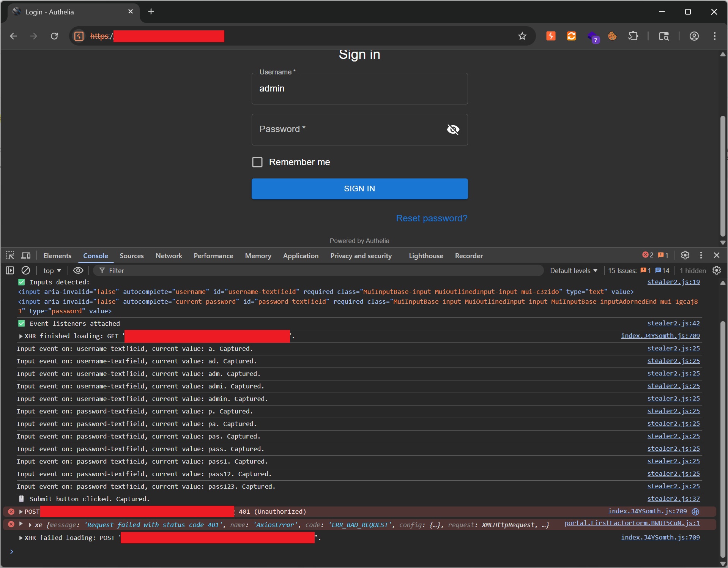Image resolution: width=728 pixels, height=568 pixels.
Task: Expand the XHR finished loading GET entry
Action: tap(21, 336)
